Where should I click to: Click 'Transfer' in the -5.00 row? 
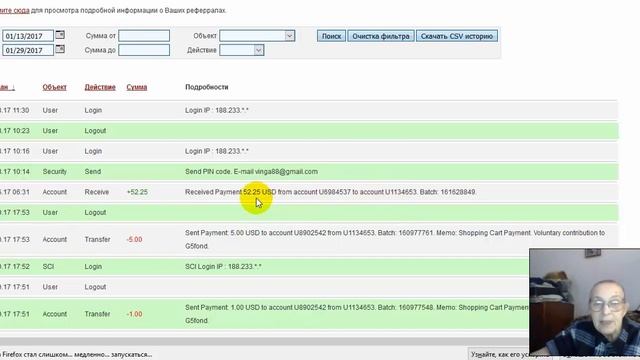[x=97, y=240]
